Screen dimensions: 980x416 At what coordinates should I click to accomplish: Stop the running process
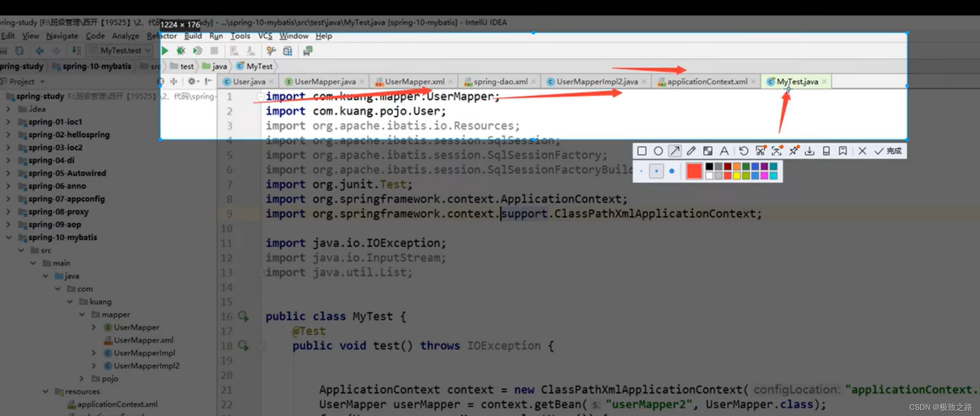point(214,51)
